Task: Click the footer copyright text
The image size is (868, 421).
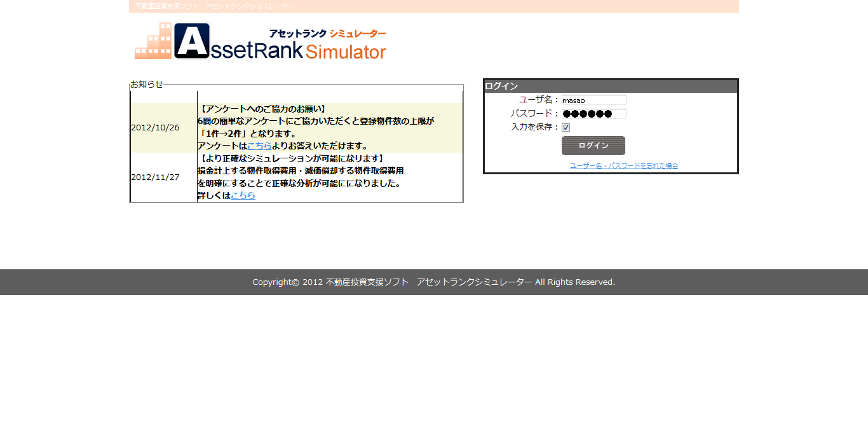Action: (433, 282)
